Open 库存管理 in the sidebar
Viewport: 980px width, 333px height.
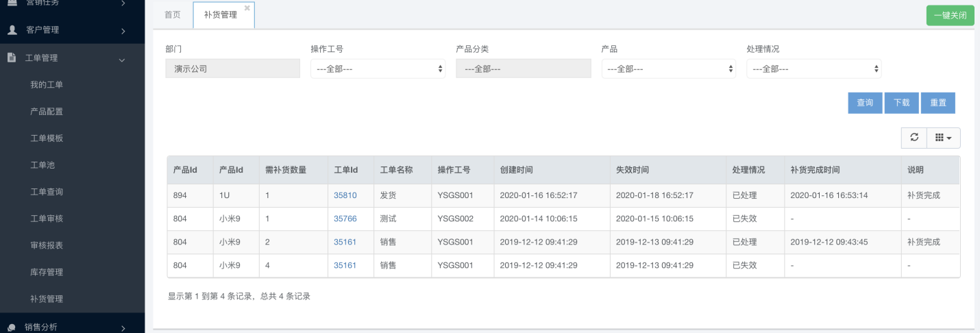47,272
